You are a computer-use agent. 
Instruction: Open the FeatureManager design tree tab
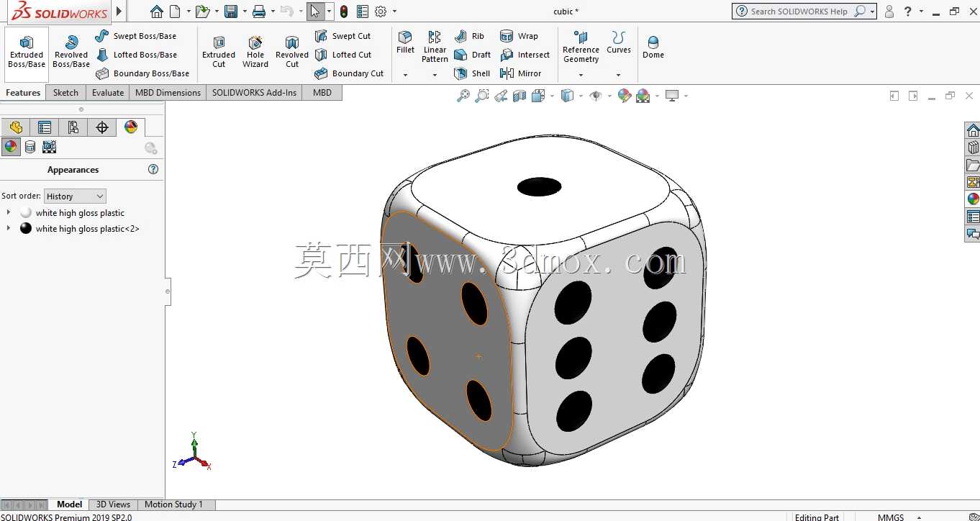(16, 127)
